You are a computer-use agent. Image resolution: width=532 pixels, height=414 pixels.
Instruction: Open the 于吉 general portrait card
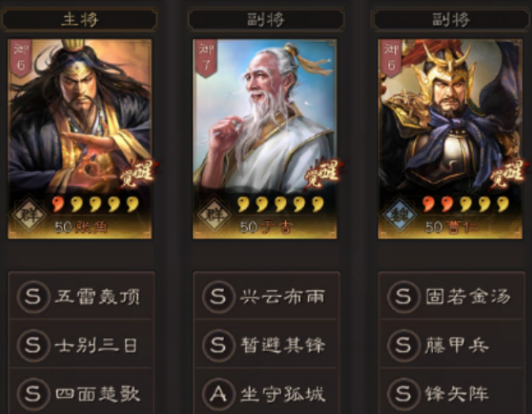[x=265, y=139]
